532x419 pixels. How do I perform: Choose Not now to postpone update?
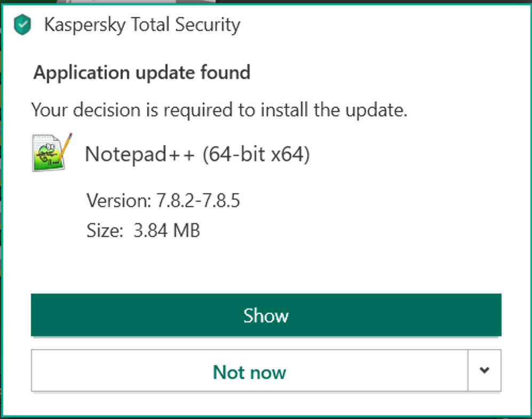[x=249, y=371]
